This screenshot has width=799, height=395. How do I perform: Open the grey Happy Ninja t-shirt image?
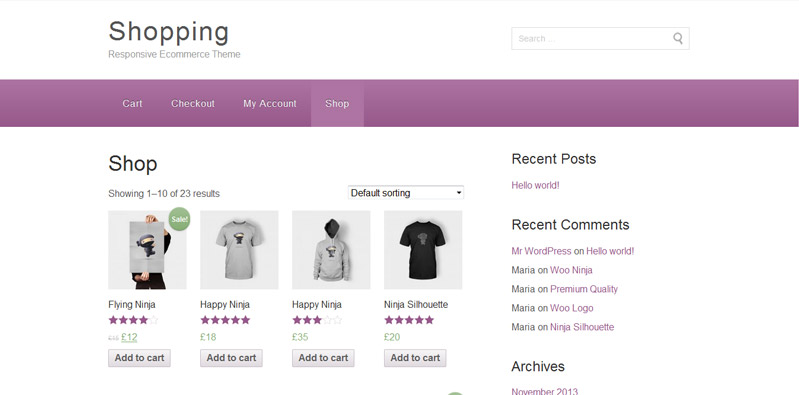pyautogui.click(x=239, y=250)
